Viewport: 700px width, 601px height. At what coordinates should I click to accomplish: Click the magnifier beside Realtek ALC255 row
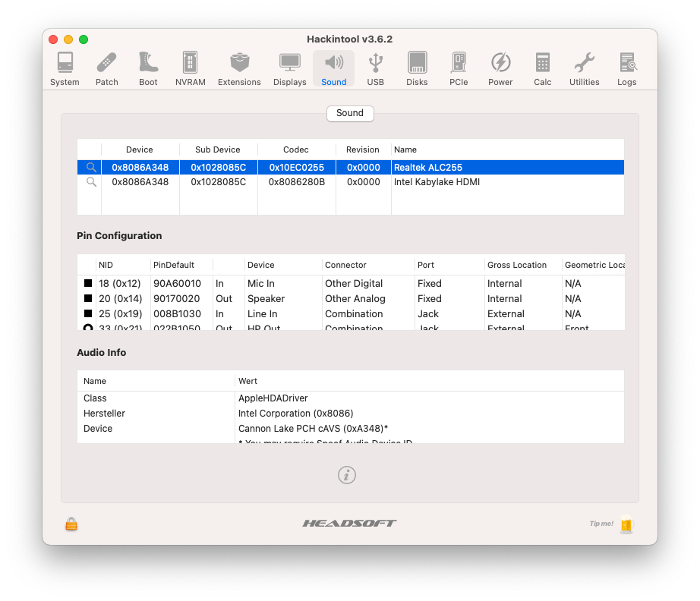(x=91, y=167)
